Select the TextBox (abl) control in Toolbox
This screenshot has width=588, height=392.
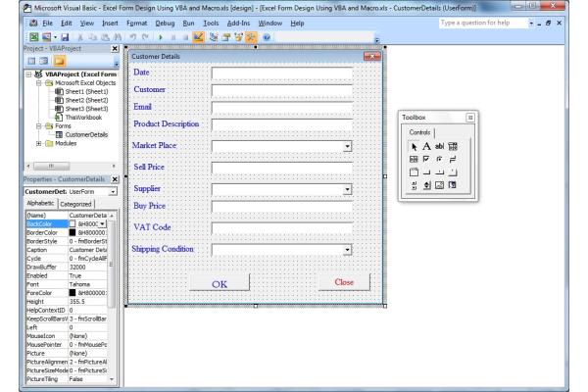[439, 146]
